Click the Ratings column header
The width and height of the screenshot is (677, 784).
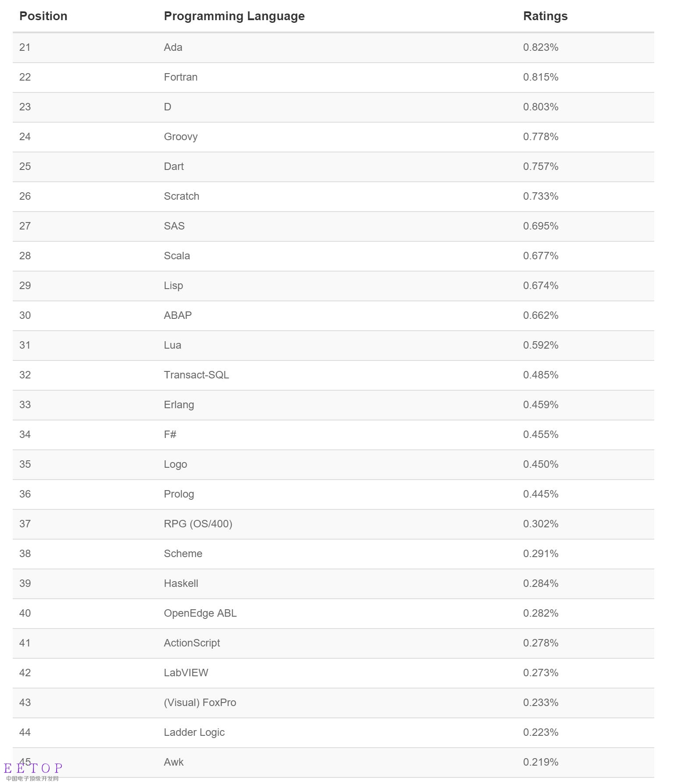(x=545, y=16)
